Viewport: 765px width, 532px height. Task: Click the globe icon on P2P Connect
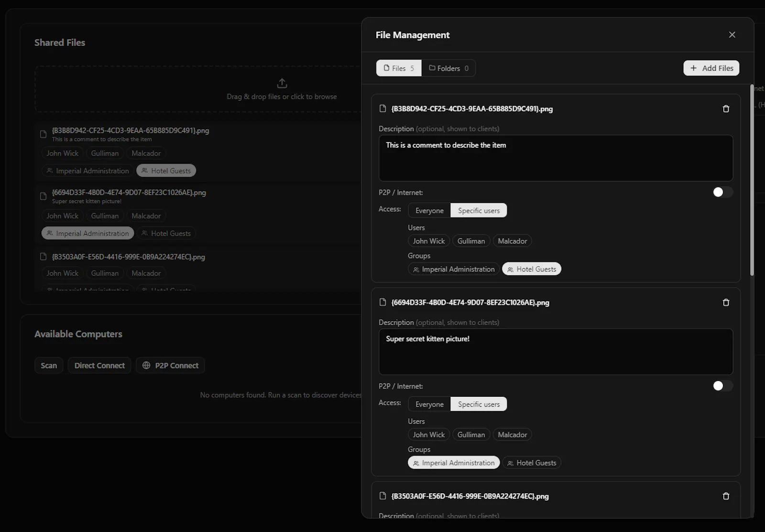(x=146, y=365)
